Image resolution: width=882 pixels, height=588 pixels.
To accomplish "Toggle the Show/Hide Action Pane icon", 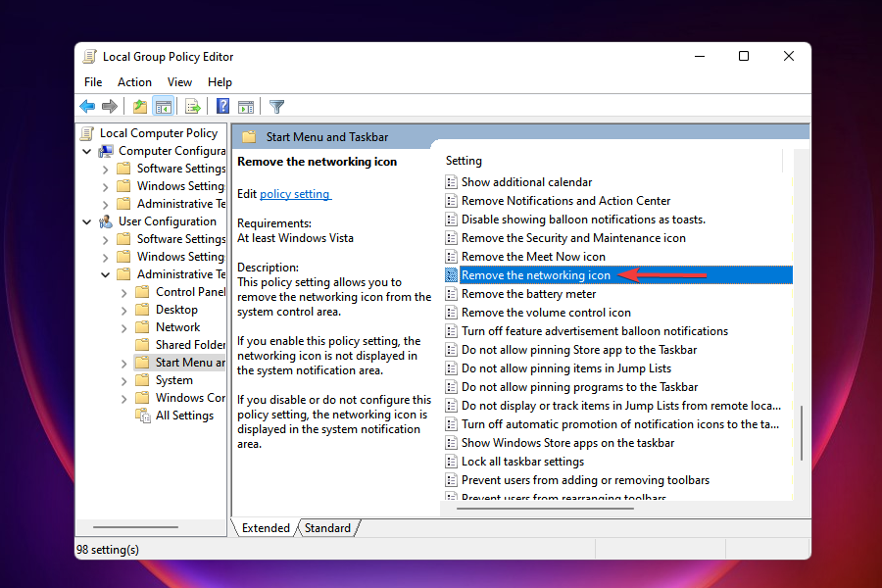I will pos(246,106).
